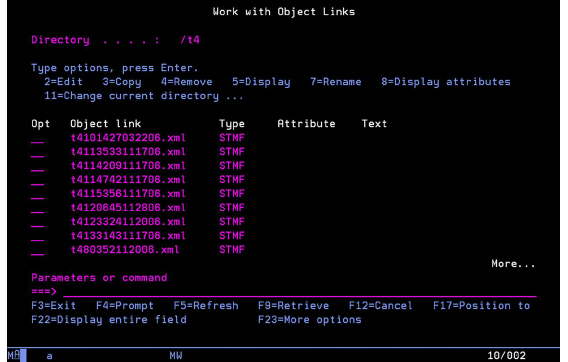This screenshot has height=362, width=568.
Task: Click the Opt field for t4114742111706.xml
Action: click(38, 180)
